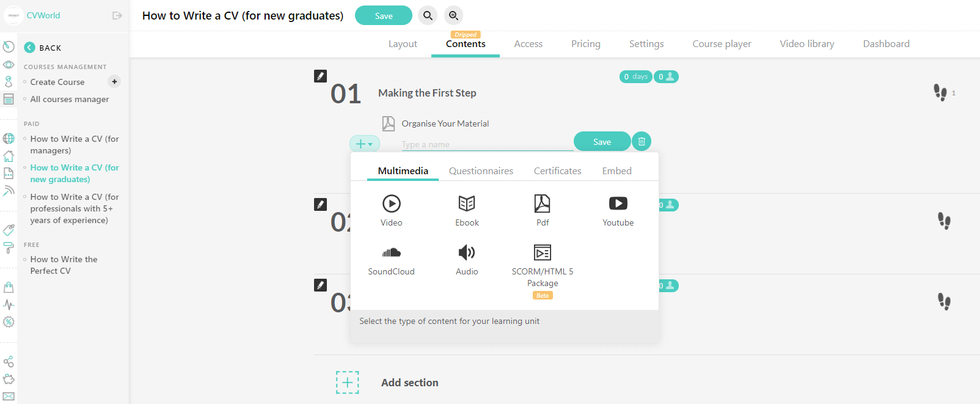
Task: Pick the Pdf content type icon
Action: [x=543, y=204]
